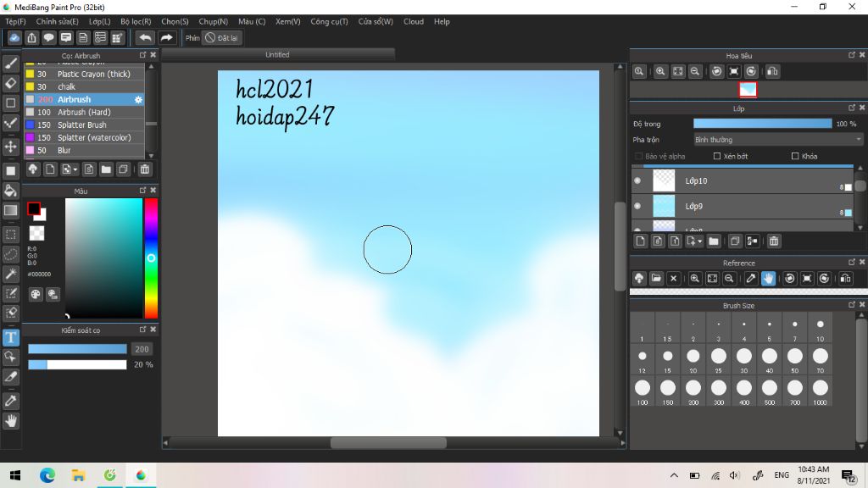Screen dimensions: 868x488
Task: Open the Chỉnh sửa(E) menu
Action: click(x=57, y=21)
